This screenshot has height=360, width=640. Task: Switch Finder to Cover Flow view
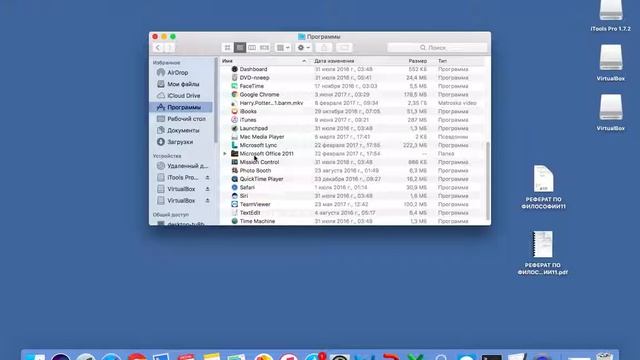264,48
